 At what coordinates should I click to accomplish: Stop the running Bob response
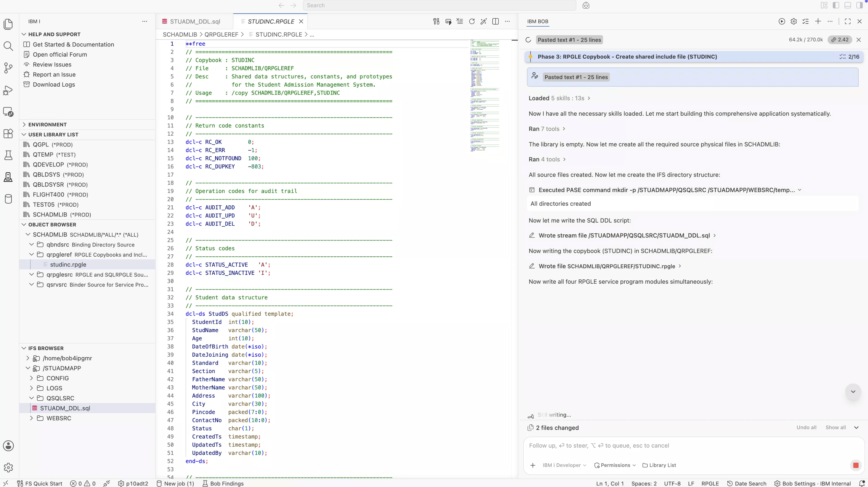click(856, 466)
